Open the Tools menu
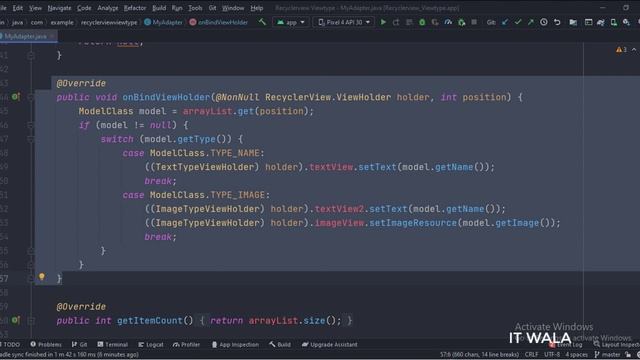Viewport: 640px width, 360px height. (x=195, y=8)
